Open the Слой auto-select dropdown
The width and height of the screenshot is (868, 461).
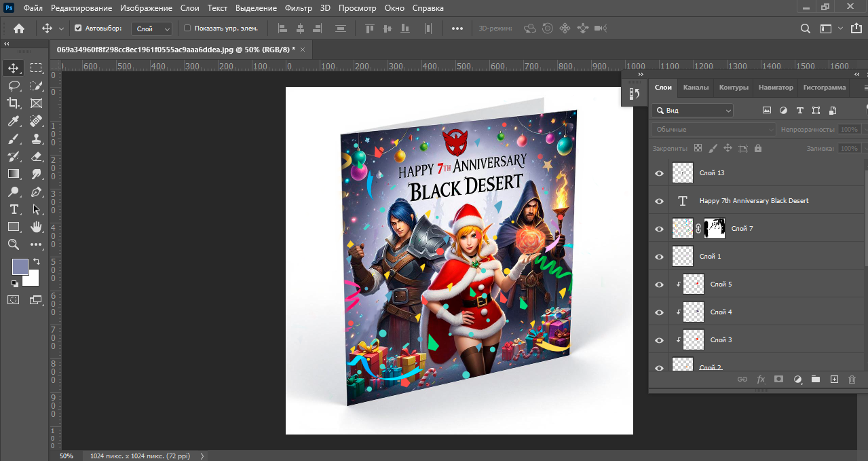(153, 29)
